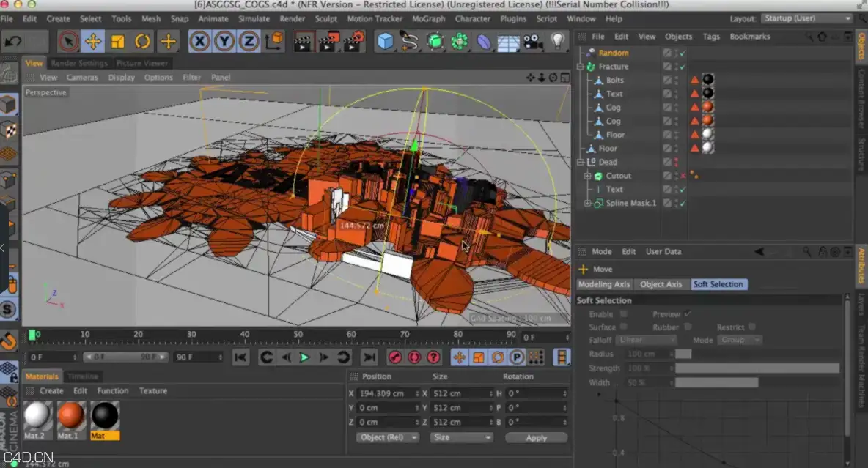Select the orange Mat.1 material swatch

[x=71, y=415]
